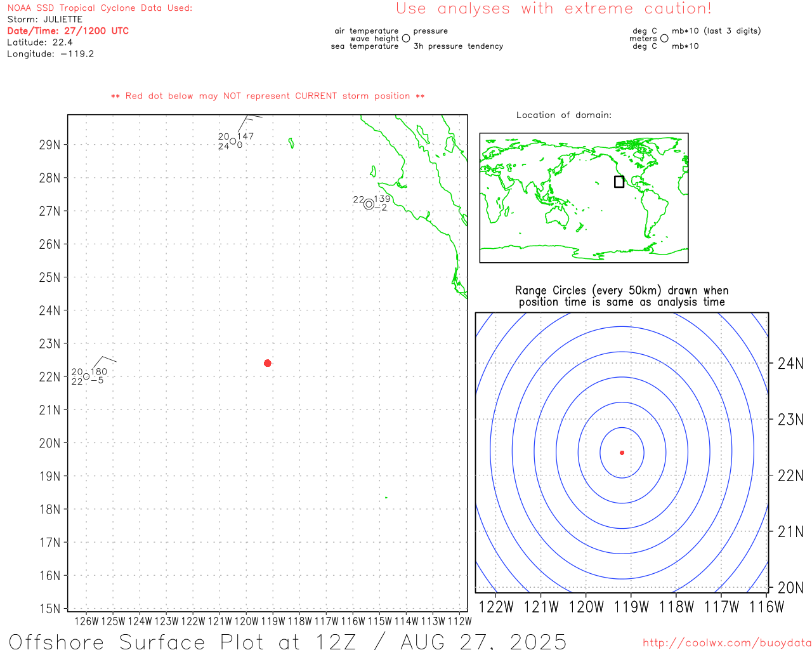Click the '-5' pressure tendency value
Screen dimensions: 812x650
(97, 381)
